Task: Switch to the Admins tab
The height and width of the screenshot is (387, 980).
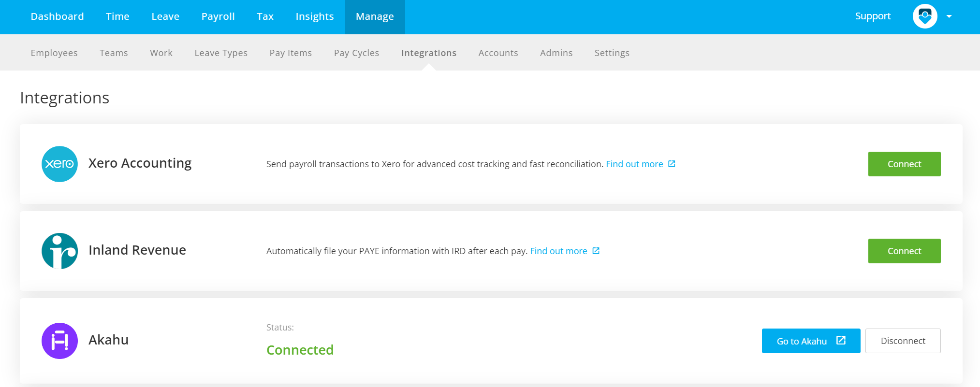Action: tap(556, 53)
